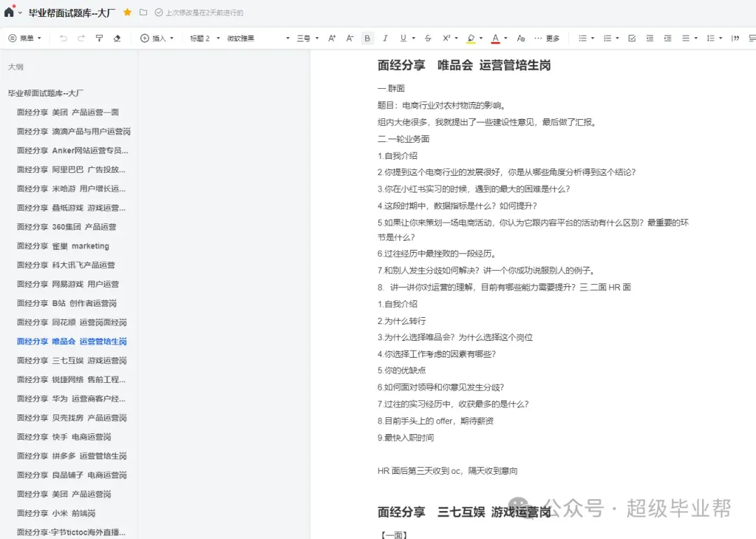The width and height of the screenshot is (756, 539).
Task: Jump to 三七互娱 游戏运营岗 in outline
Action: pos(72,360)
